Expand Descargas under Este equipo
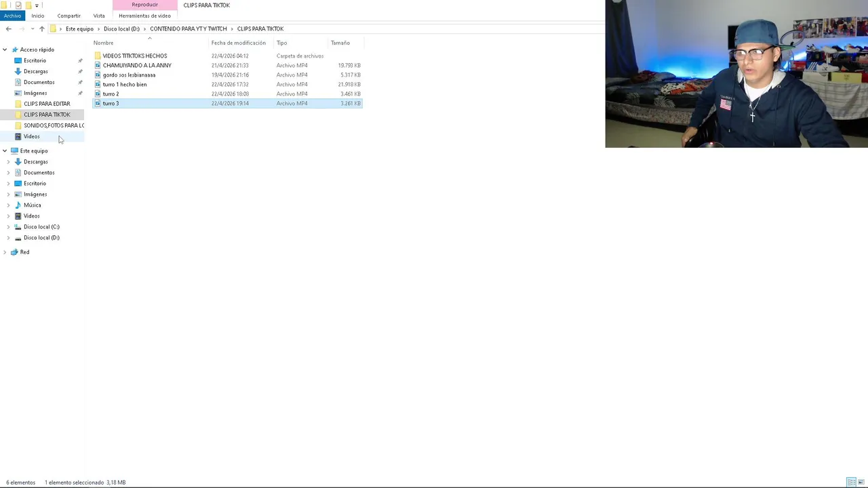868x488 pixels. click(8, 161)
